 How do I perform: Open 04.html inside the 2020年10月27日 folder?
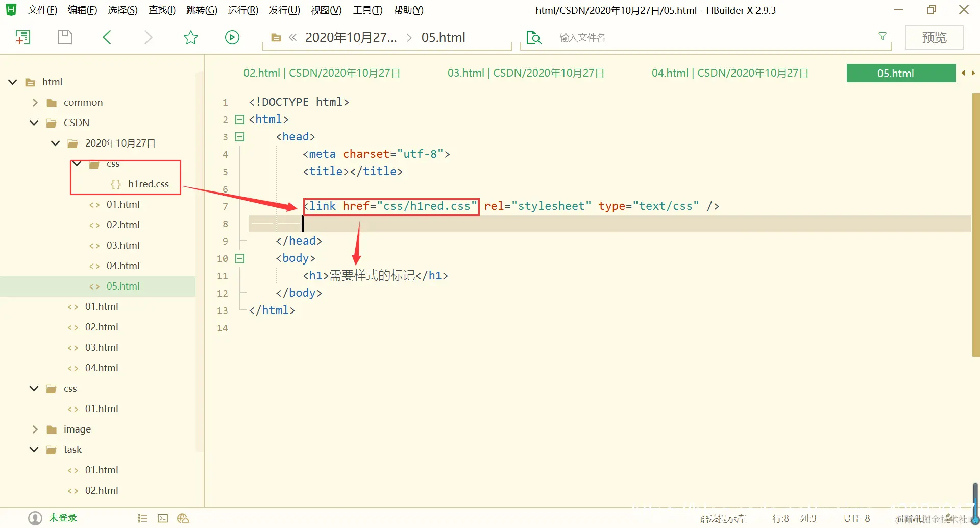pos(123,266)
